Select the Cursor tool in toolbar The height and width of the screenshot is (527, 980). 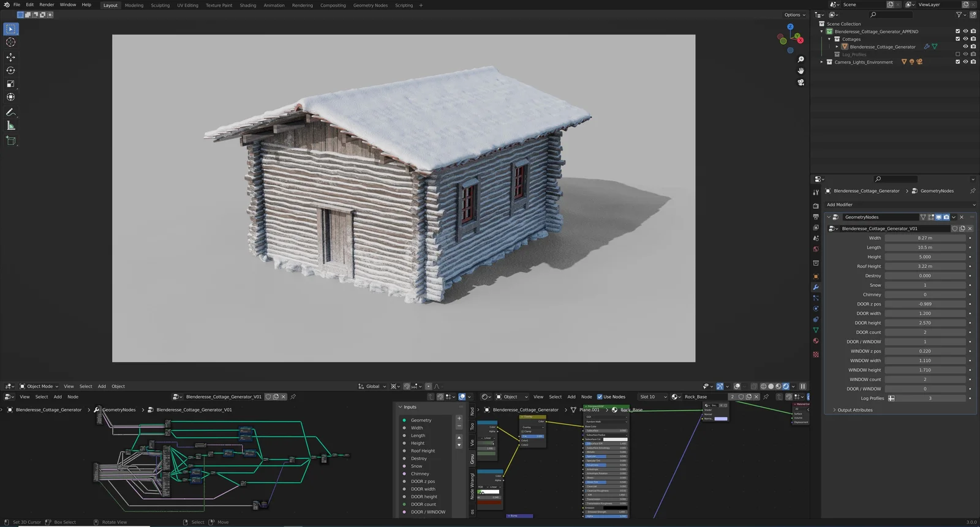(10, 42)
